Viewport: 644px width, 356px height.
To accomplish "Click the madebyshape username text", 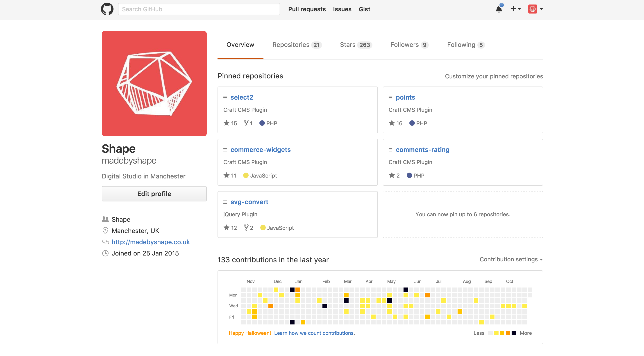I will pos(129,160).
